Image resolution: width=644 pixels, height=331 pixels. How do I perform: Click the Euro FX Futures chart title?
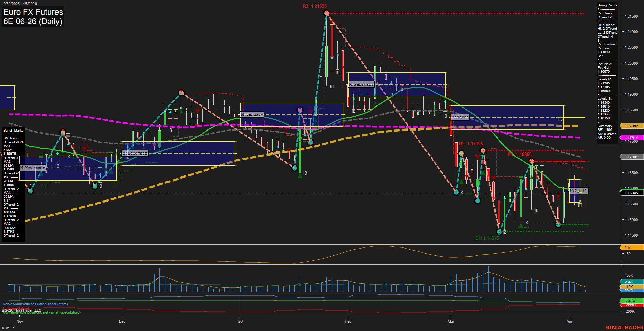click(x=33, y=12)
